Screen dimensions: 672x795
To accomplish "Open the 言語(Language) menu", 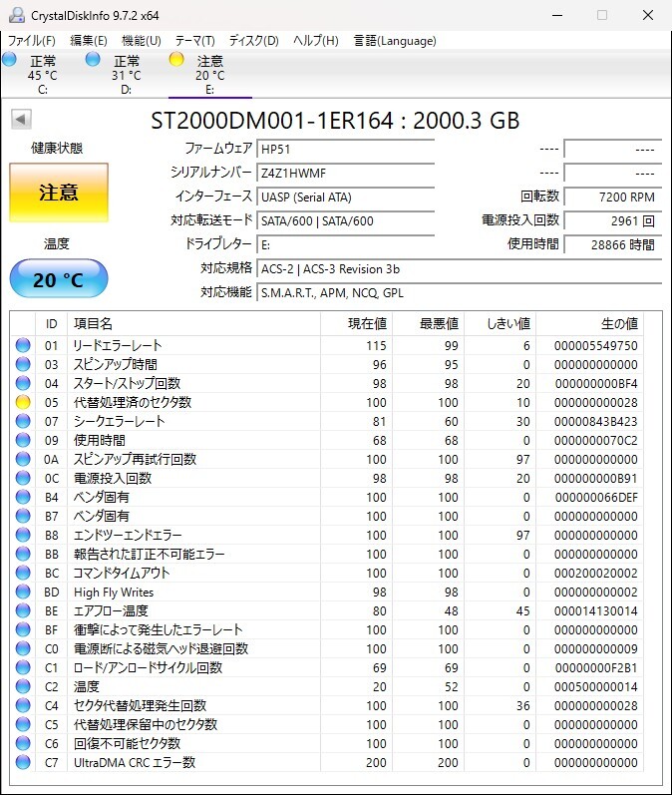I will coord(394,41).
